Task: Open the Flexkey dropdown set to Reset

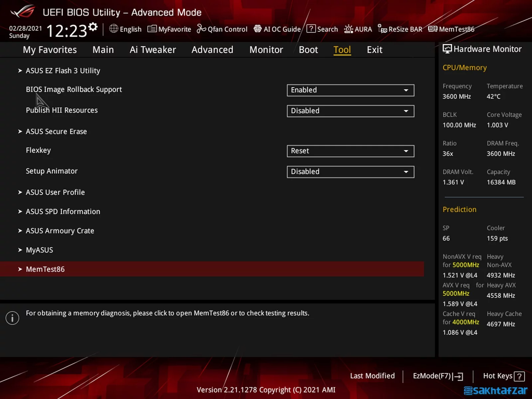Action: (350, 151)
